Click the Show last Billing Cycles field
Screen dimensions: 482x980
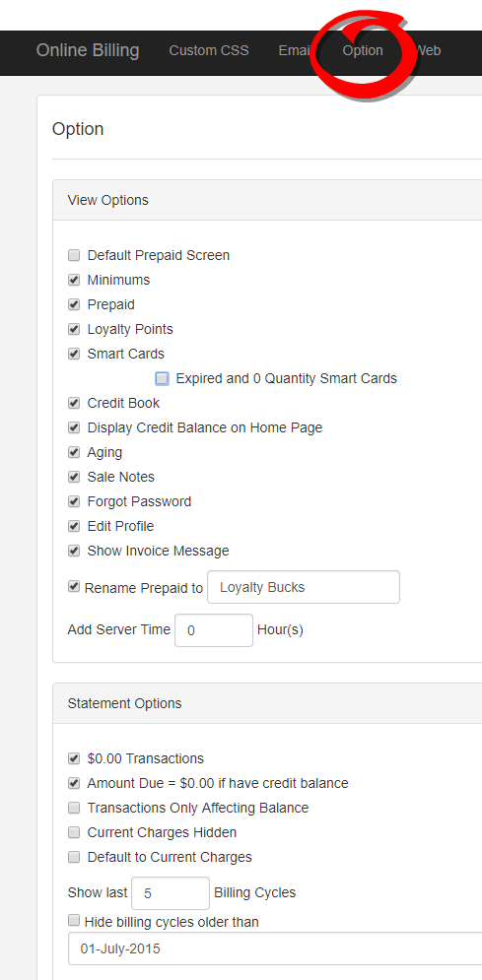171,893
